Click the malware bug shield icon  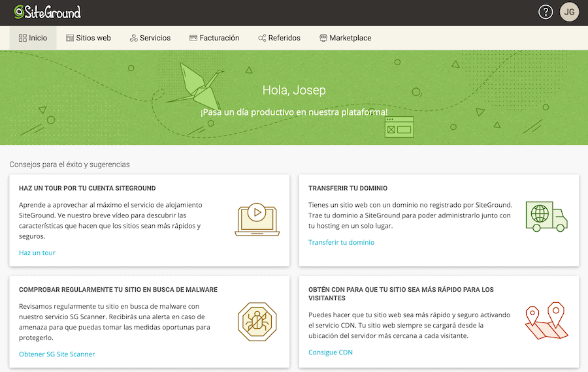(x=257, y=322)
